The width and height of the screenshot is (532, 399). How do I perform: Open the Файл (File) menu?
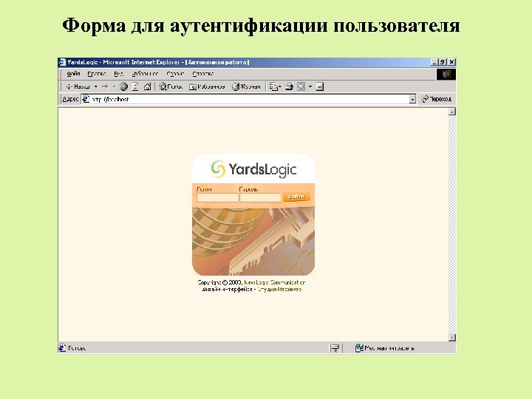point(73,74)
